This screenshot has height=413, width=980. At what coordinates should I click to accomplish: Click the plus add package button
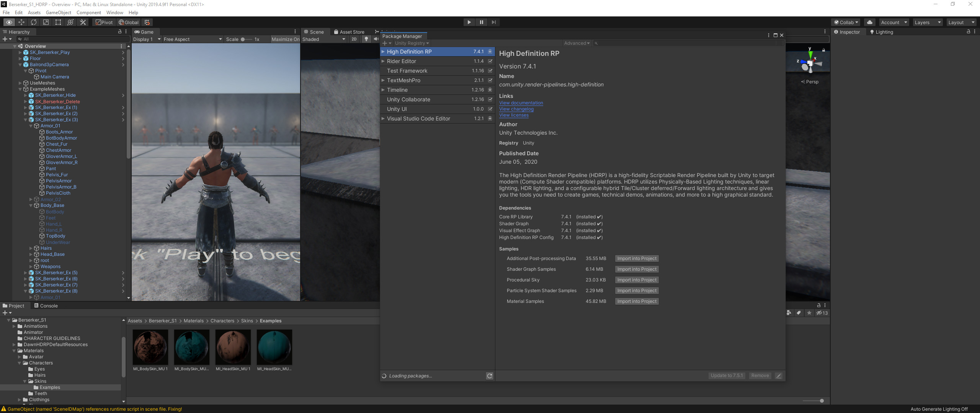[x=387, y=43]
